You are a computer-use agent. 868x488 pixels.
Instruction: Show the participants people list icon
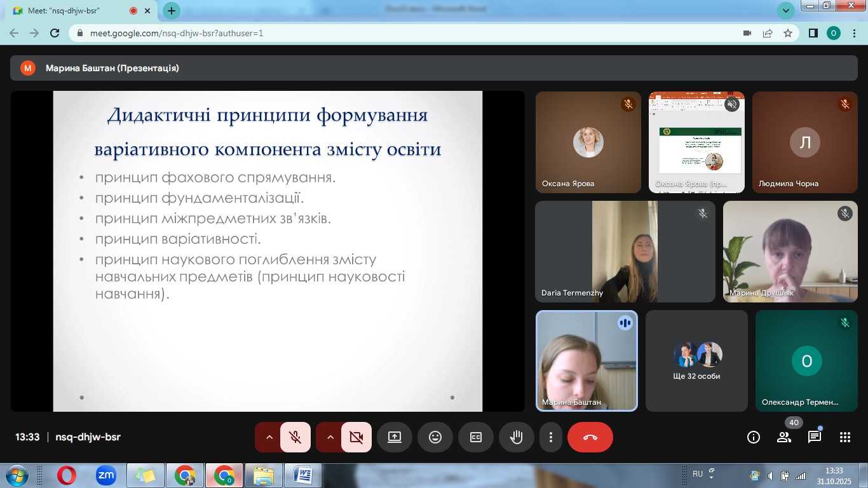pyautogui.click(x=783, y=437)
